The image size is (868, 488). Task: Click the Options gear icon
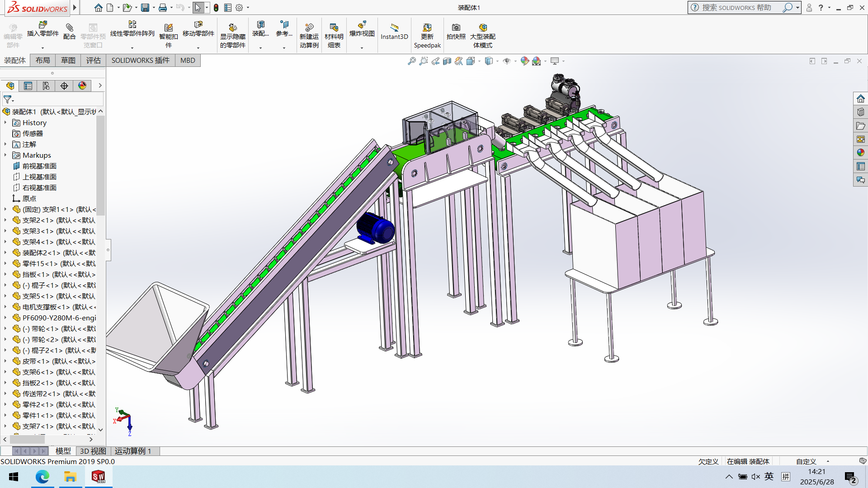tap(239, 8)
